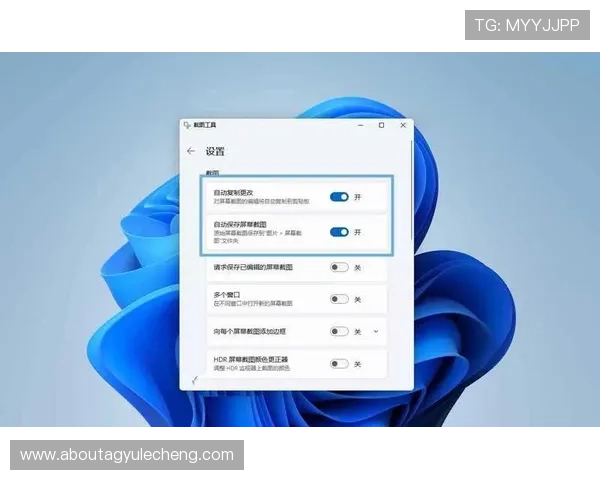Expand the 向每个屏幕截图添加边框 chevron
This screenshot has width=600, height=480.
point(376,331)
